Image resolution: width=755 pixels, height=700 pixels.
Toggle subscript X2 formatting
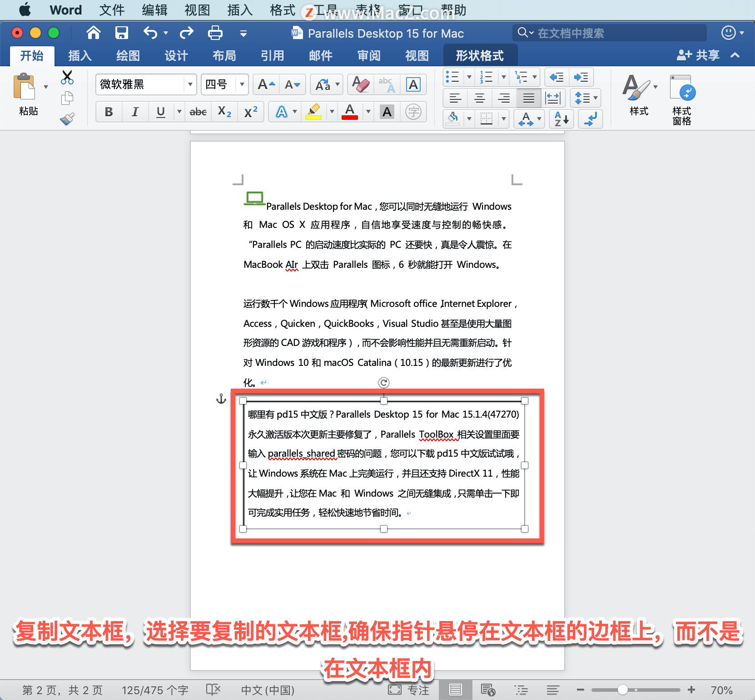[x=224, y=112]
